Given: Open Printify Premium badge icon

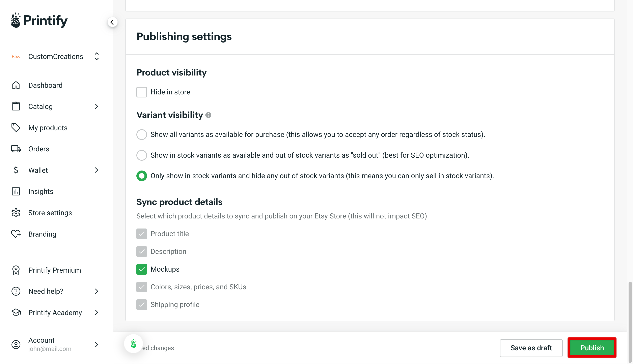Looking at the screenshot, I should 16,270.
